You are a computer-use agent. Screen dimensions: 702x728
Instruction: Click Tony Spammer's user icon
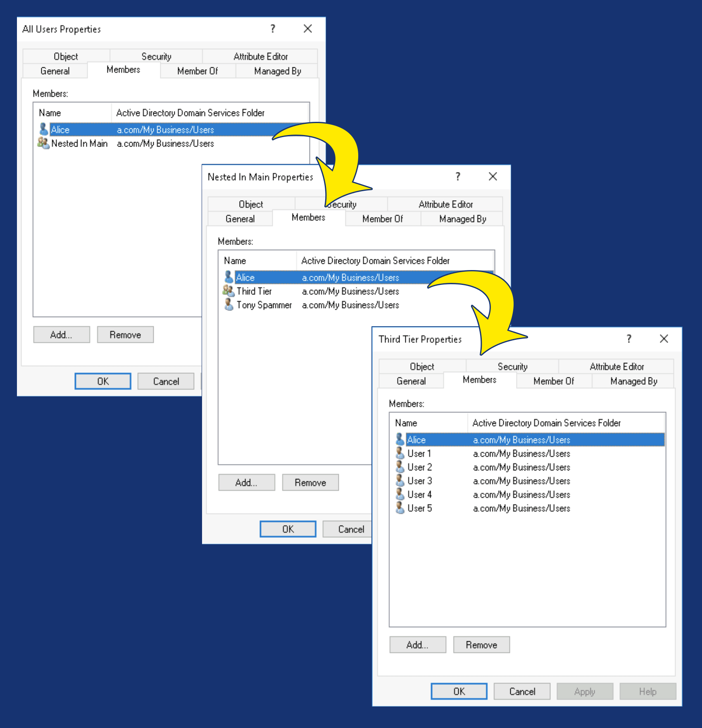point(228,305)
